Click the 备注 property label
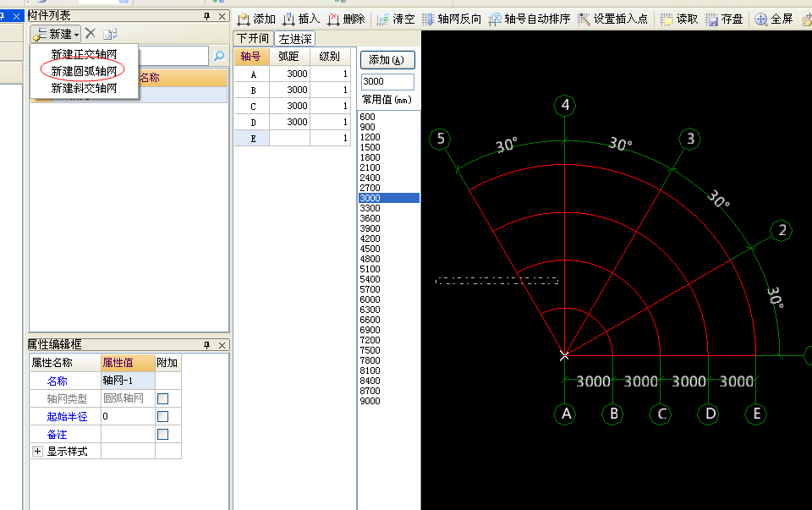Viewport: 812px width, 510px height. pos(57,435)
